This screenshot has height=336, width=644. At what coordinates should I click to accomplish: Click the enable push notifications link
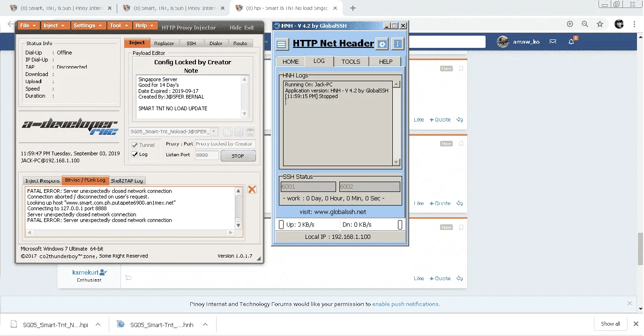pyautogui.click(x=406, y=304)
